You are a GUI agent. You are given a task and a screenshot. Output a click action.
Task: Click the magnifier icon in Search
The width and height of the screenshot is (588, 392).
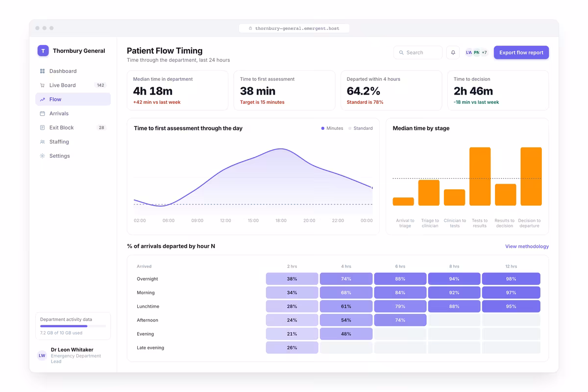401,52
